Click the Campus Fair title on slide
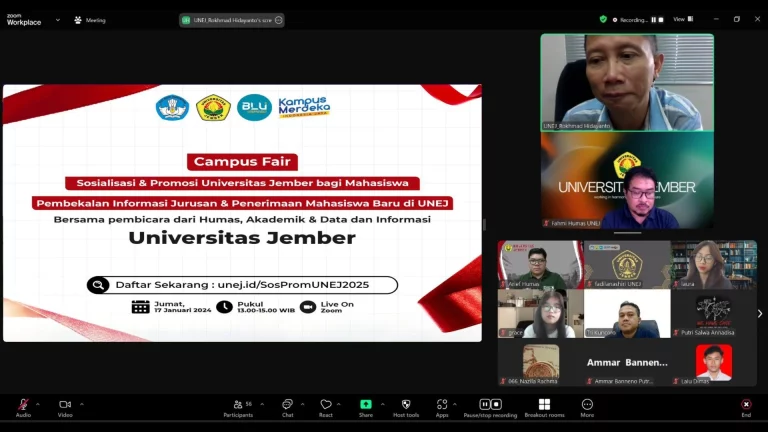 coord(242,162)
